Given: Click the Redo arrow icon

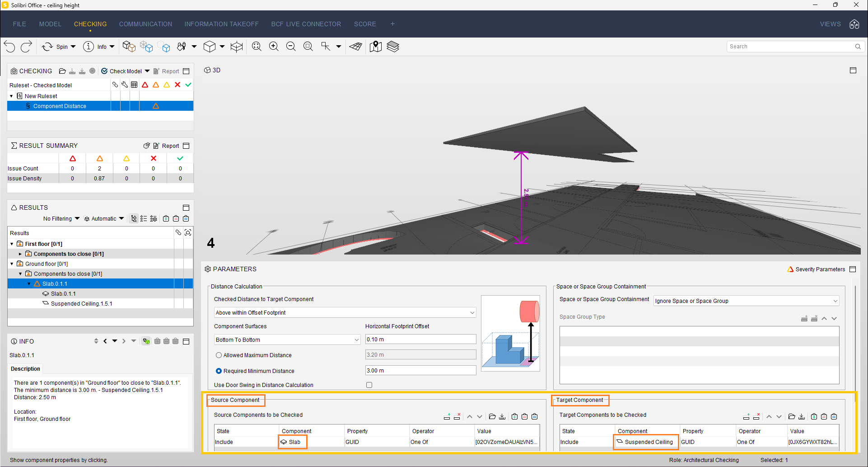Looking at the screenshot, I should coord(27,47).
